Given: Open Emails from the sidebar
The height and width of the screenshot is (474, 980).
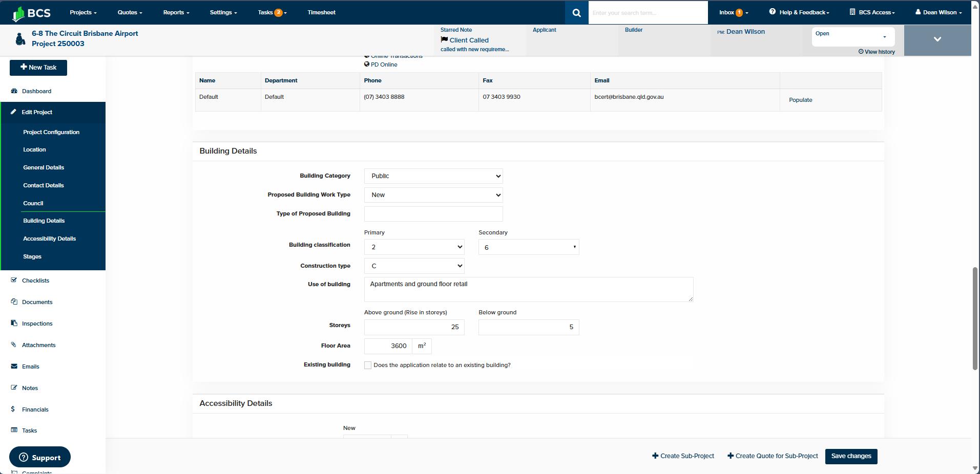Looking at the screenshot, I should tap(30, 367).
